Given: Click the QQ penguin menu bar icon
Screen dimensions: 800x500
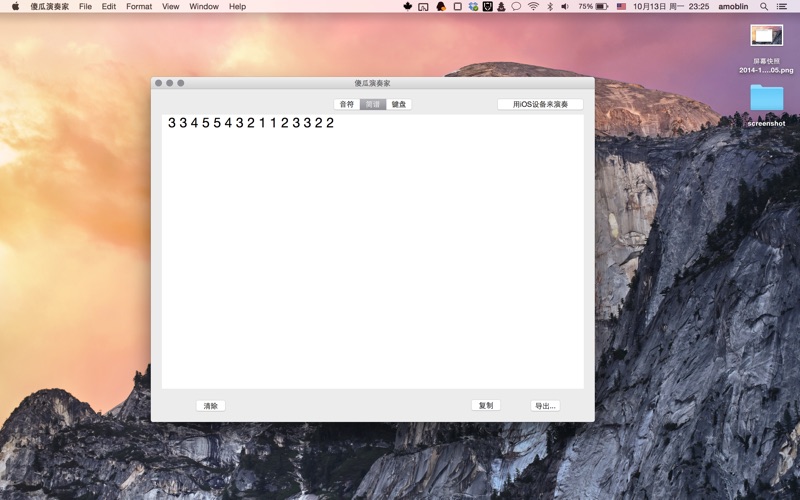Looking at the screenshot, I should click(441, 6).
